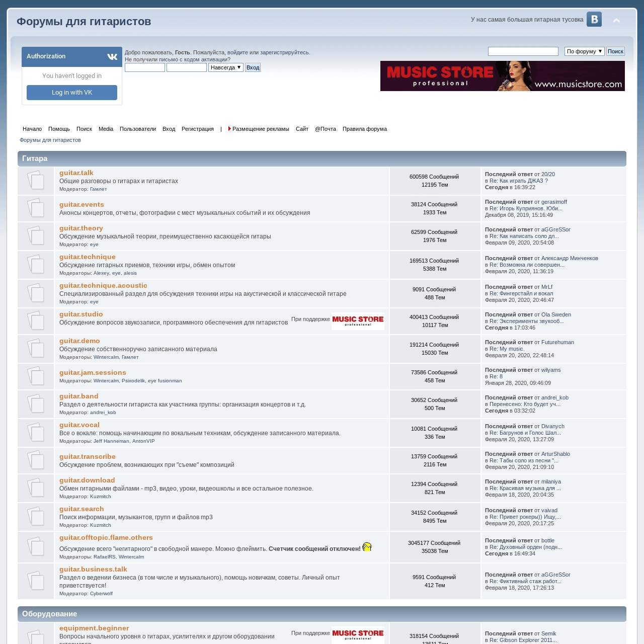Image resolution: width=644 pixels, height=644 pixels.
Task: Focus the forum search text field
Action: pos(523,51)
